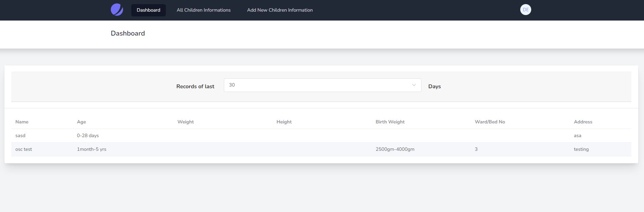Select the Weight column header

pyautogui.click(x=186, y=122)
